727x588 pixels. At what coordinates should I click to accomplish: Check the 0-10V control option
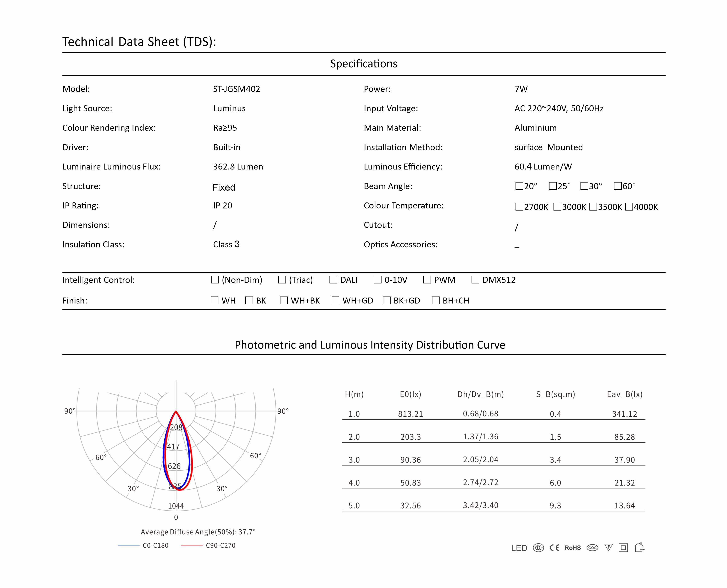(378, 280)
